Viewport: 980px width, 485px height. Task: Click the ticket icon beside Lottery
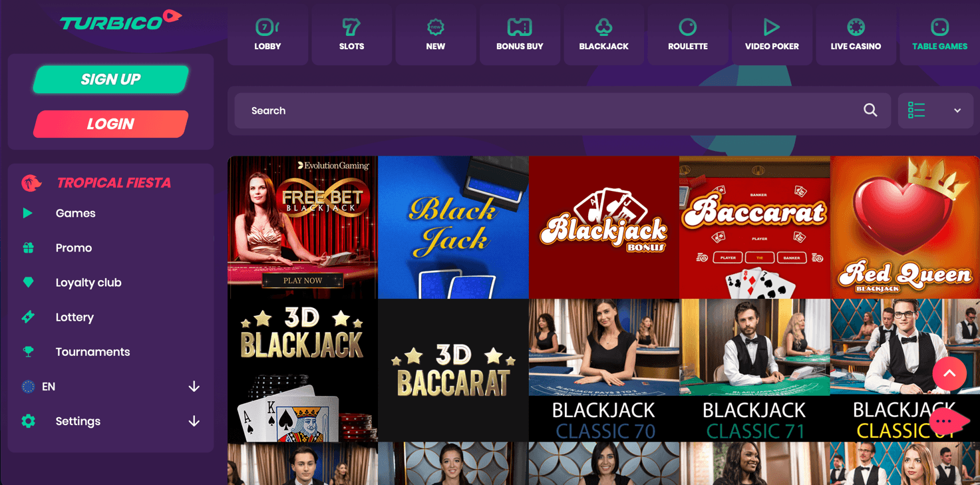pos(28,317)
